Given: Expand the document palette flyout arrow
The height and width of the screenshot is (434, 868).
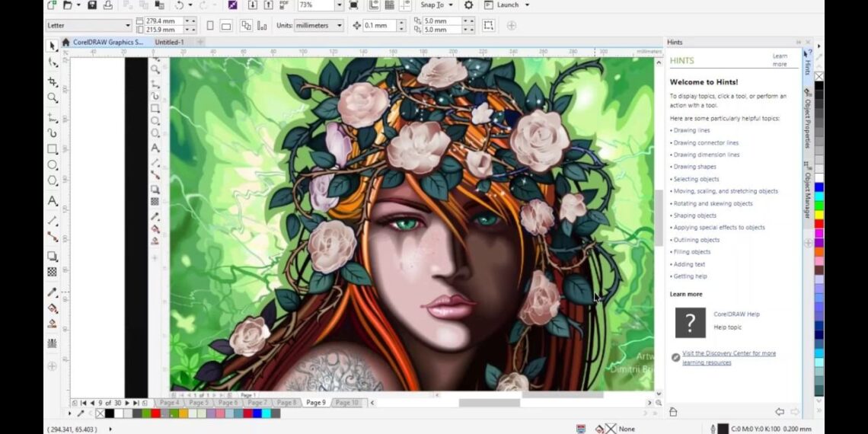Looking at the screenshot, I should coord(70,413).
